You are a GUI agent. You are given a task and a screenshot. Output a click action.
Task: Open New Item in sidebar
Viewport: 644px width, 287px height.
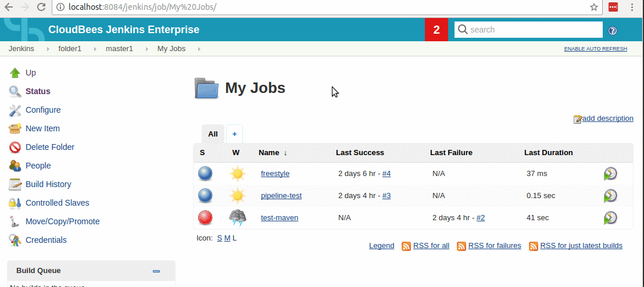click(42, 128)
